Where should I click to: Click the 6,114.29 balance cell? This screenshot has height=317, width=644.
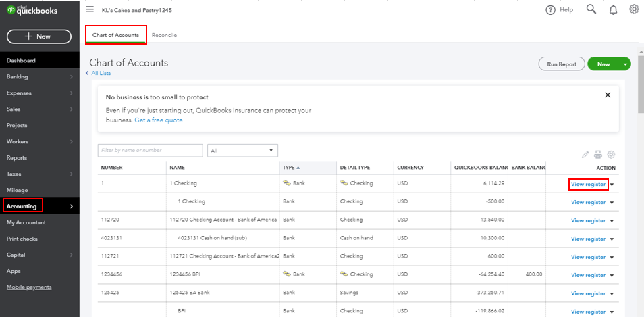click(479, 184)
